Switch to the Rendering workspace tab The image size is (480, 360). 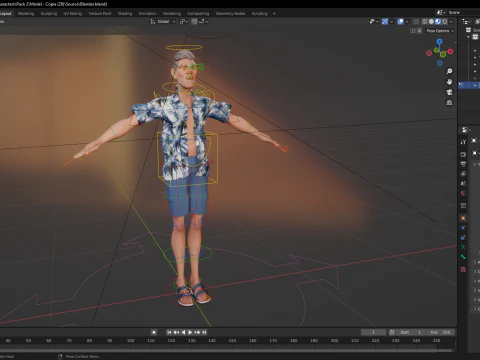(x=172, y=14)
